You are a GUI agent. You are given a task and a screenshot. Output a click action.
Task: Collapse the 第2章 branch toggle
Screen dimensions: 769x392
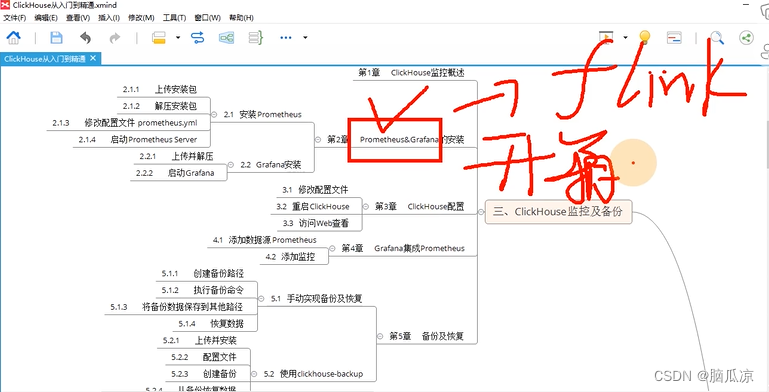318,139
